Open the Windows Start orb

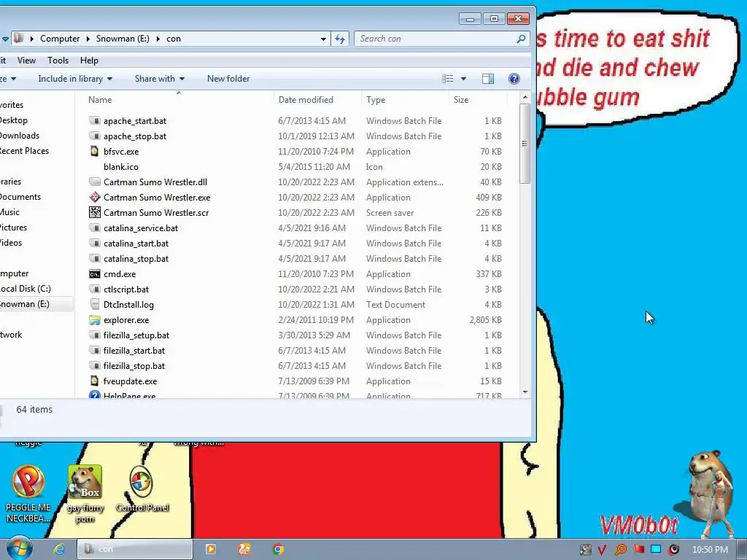(x=19, y=548)
